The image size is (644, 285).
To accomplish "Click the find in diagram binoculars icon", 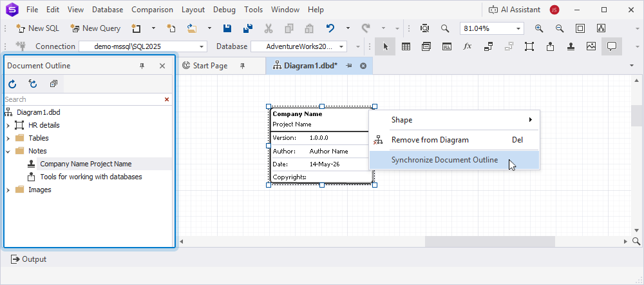I will pos(424,28).
